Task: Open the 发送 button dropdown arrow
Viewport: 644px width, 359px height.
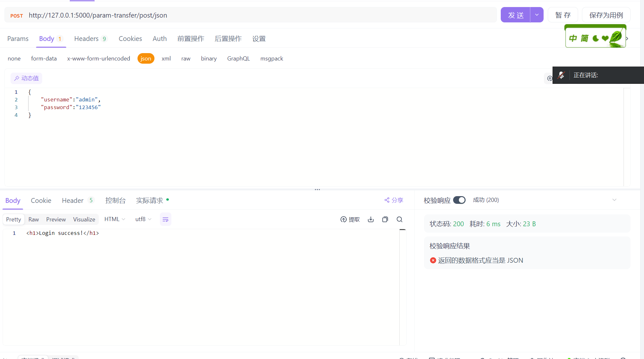Action: 537,15
